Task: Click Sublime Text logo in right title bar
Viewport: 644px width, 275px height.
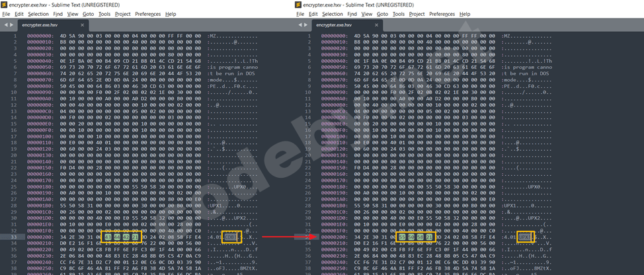Action: pos(299,5)
